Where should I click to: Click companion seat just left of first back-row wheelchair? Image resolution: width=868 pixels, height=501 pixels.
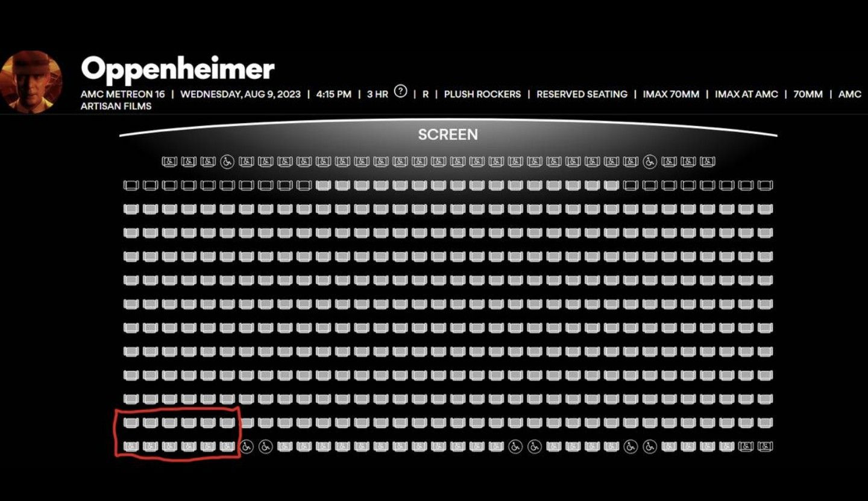coord(227,447)
